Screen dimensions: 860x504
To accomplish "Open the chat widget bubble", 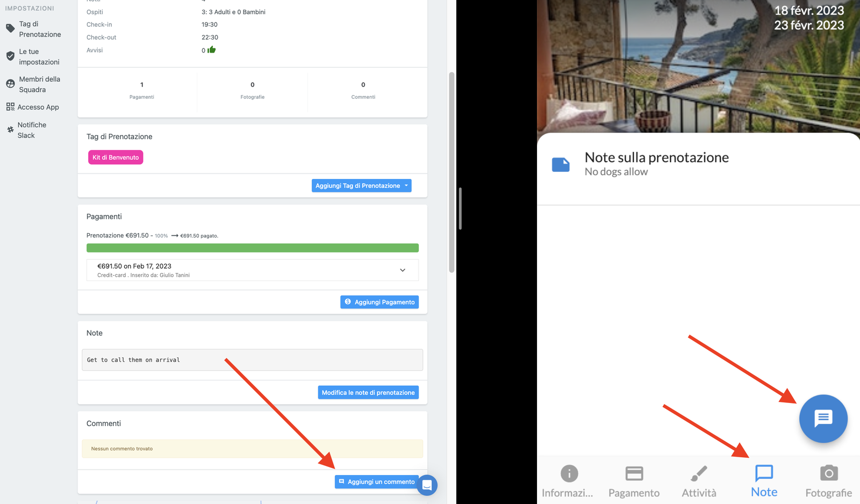I will 427,485.
